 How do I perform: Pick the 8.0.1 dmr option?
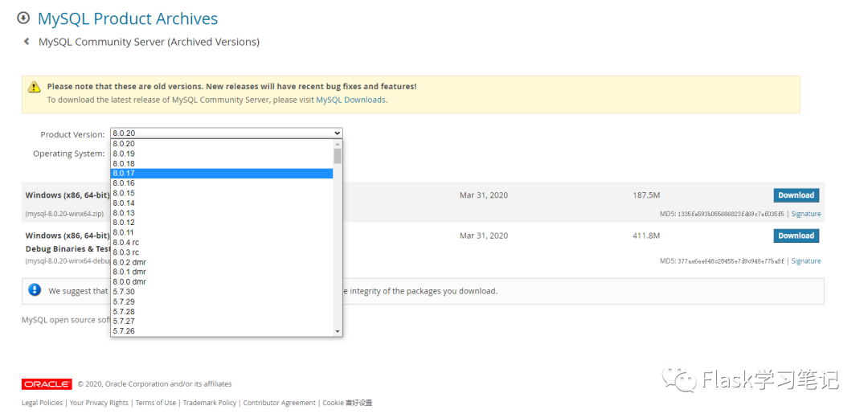coord(222,272)
